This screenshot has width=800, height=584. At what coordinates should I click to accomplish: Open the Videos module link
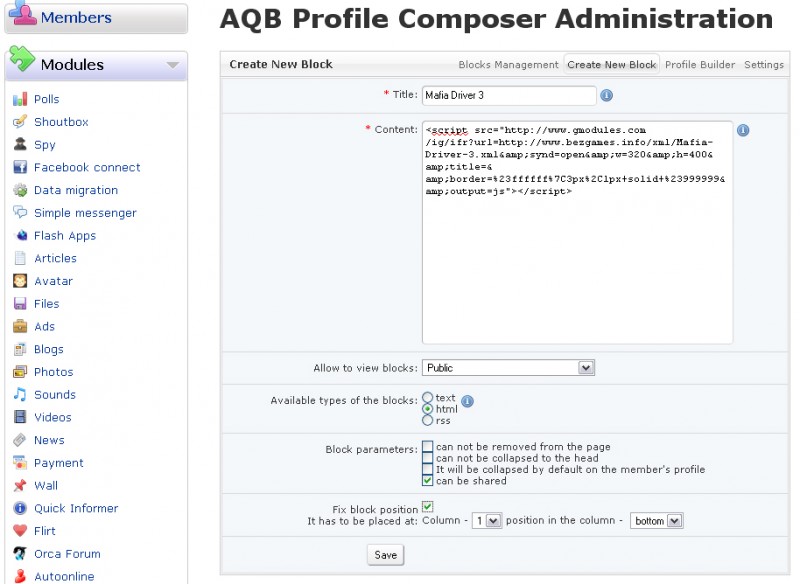tap(53, 417)
